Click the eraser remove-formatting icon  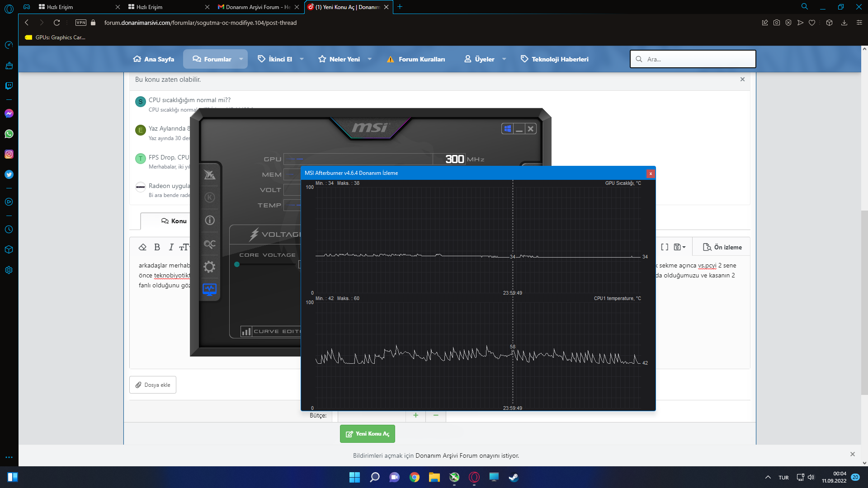142,247
